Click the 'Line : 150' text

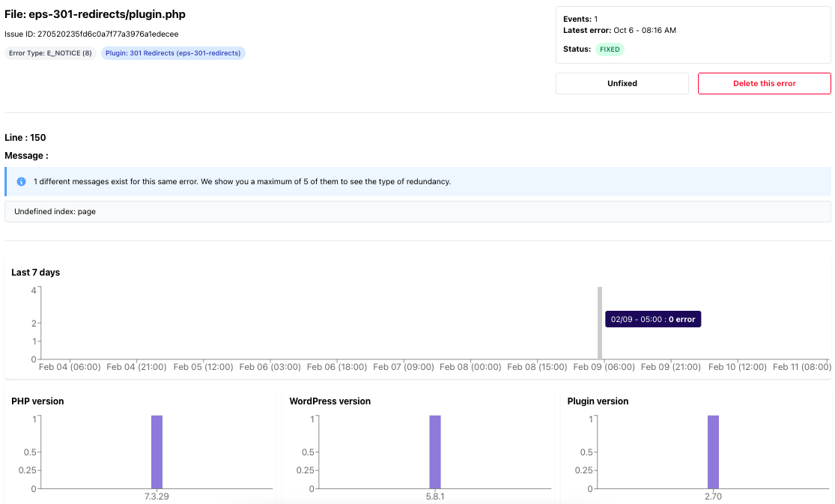point(25,138)
